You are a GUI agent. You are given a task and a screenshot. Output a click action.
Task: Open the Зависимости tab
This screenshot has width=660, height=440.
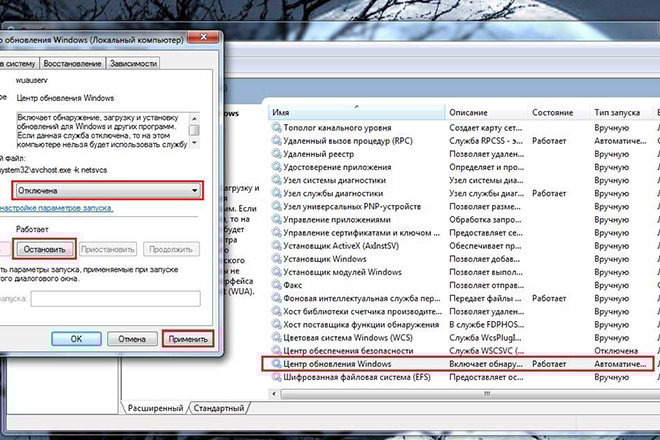click(x=134, y=62)
